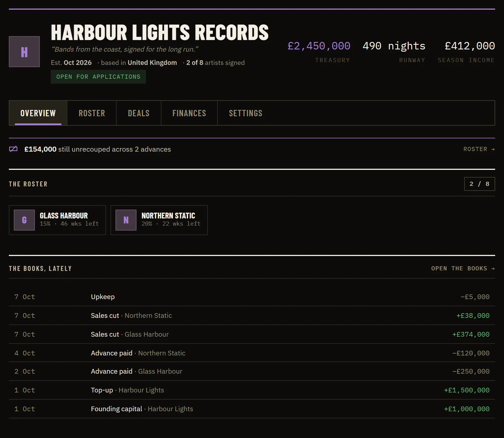Click the −£250,000 amount

coord(471,371)
